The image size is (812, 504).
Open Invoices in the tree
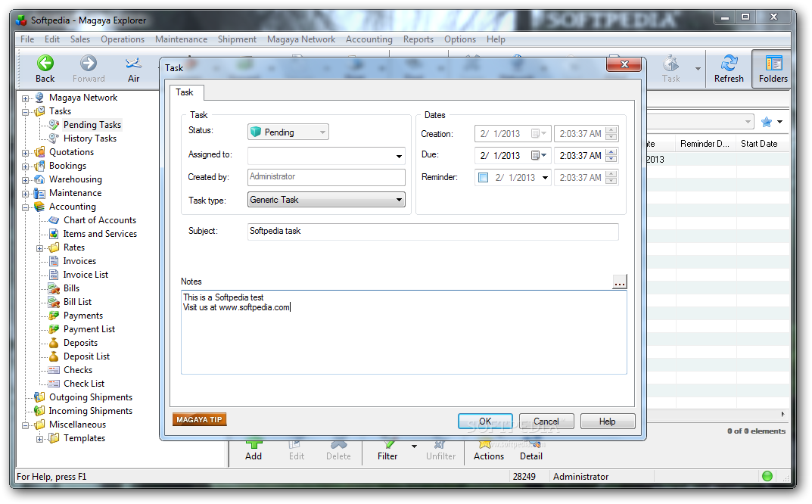(79, 261)
